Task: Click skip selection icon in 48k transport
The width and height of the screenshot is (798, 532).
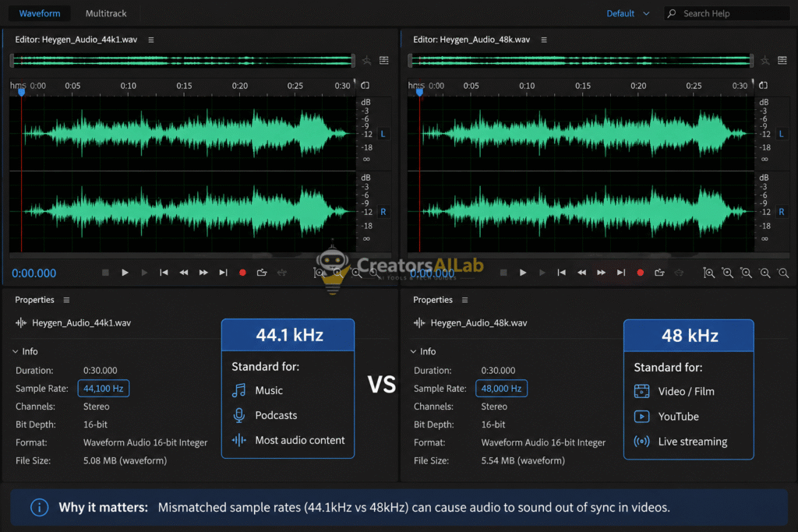Action: (x=680, y=273)
